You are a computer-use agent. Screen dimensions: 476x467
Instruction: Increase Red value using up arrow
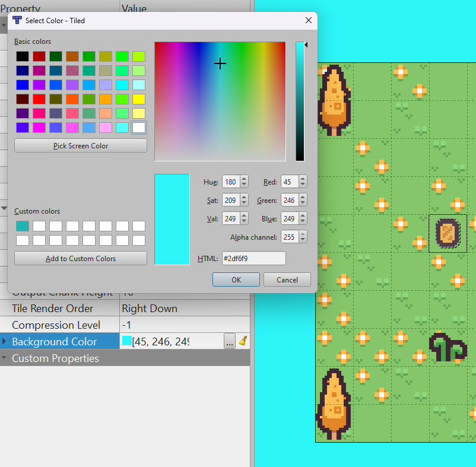tap(303, 178)
